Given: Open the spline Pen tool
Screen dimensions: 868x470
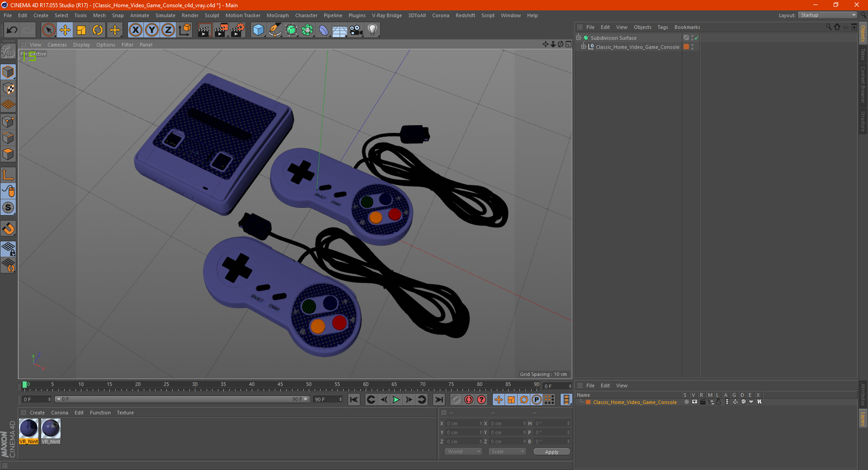Looking at the screenshot, I should (274, 30).
